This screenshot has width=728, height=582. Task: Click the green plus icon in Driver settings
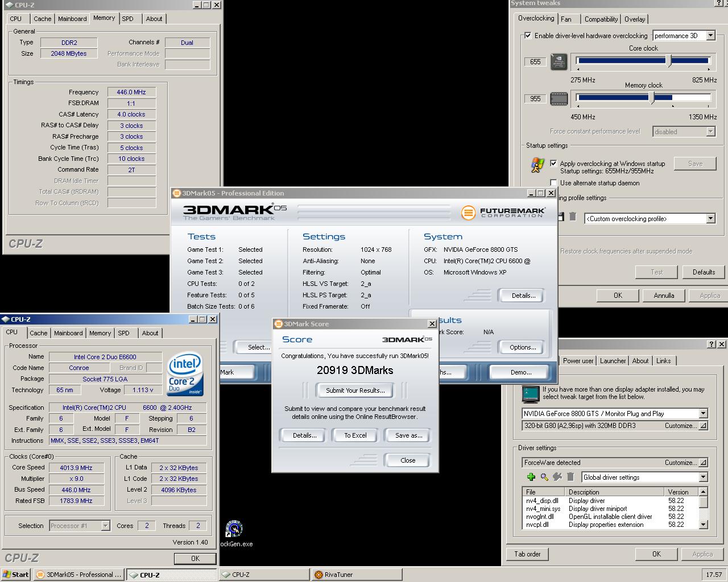pyautogui.click(x=531, y=477)
